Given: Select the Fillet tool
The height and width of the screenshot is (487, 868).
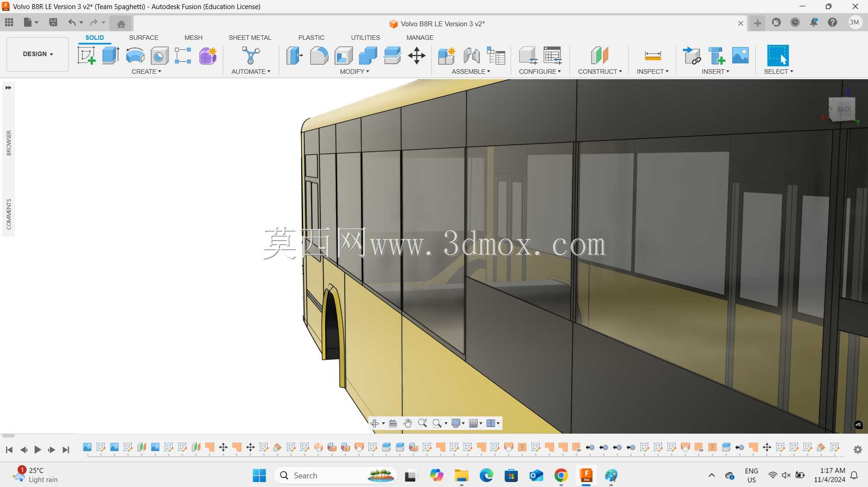Looking at the screenshot, I should [x=319, y=56].
